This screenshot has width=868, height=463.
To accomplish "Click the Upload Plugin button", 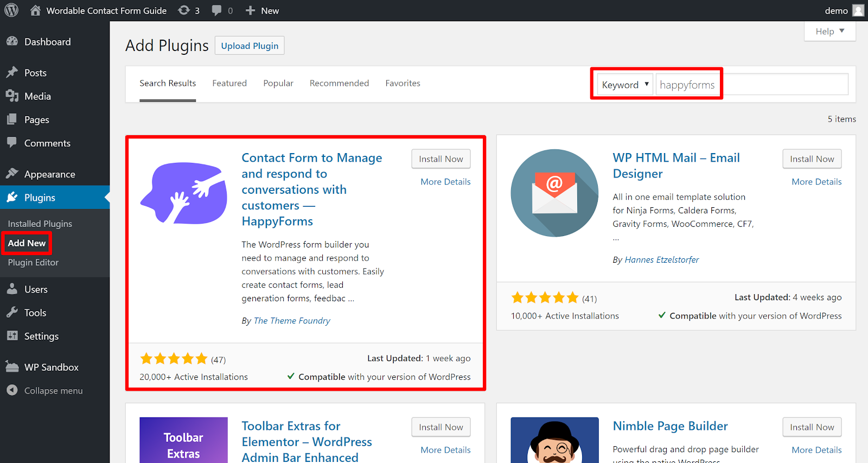I will click(250, 46).
